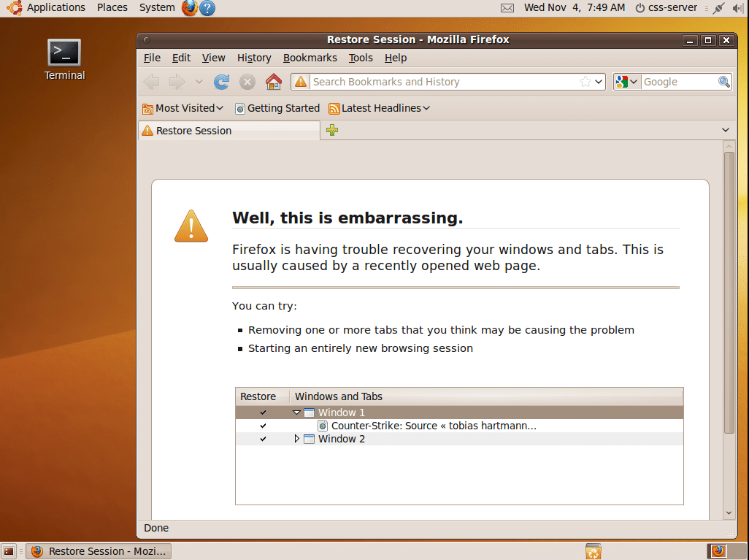Image resolution: width=749 pixels, height=560 pixels.
Task: Open the File menu
Action: coord(152,58)
